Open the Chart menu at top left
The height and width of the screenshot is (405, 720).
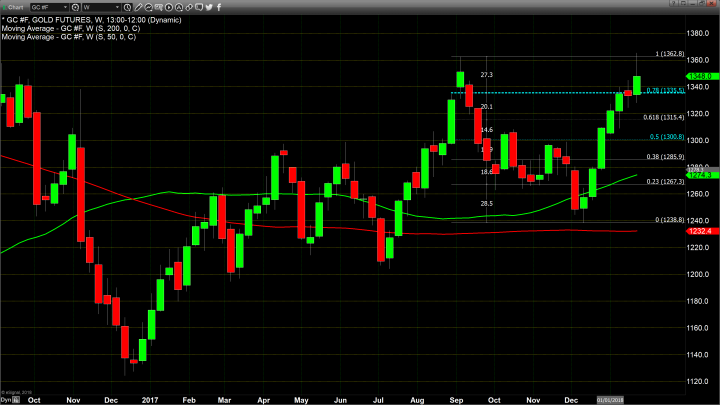click(x=14, y=6)
